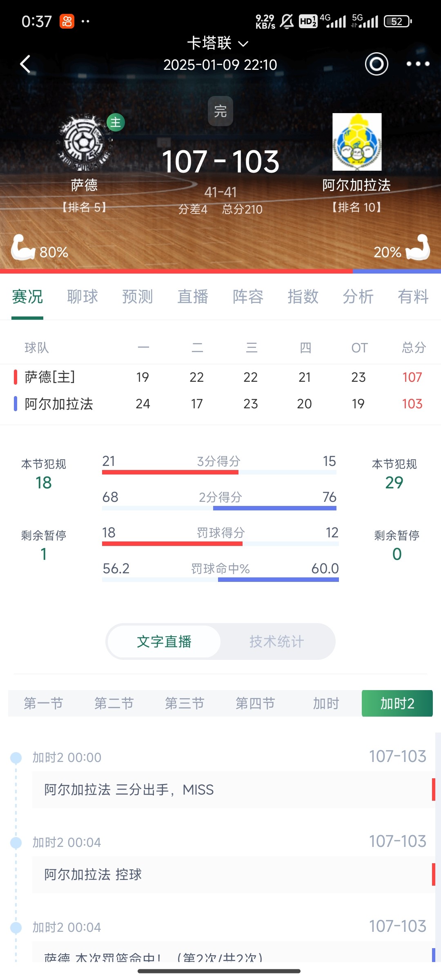Open the 指数 odds tab
Viewport: 441px width, 980px height.
tap(303, 297)
